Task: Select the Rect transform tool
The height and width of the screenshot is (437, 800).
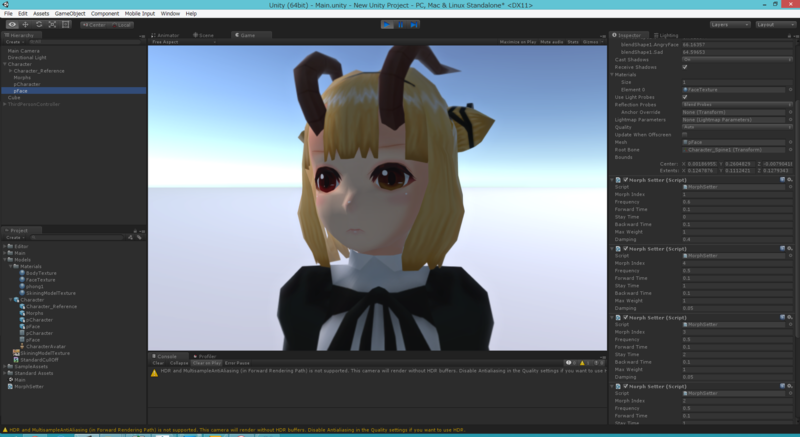Action: (65, 24)
